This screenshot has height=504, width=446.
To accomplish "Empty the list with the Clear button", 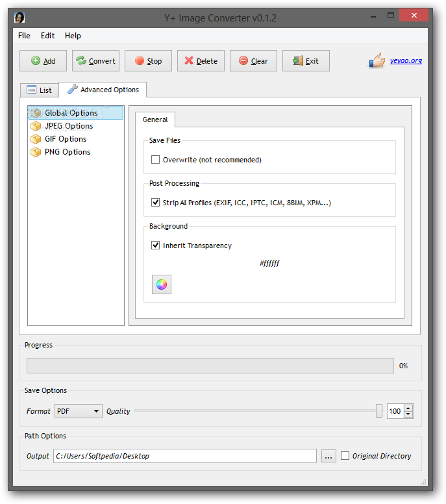I will pyautogui.click(x=253, y=61).
